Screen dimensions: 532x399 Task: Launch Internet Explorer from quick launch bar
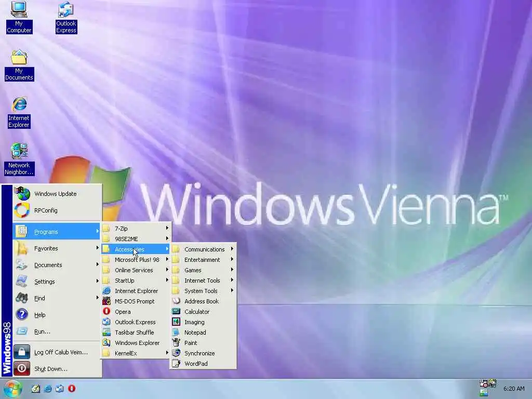[x=48, y=389]
